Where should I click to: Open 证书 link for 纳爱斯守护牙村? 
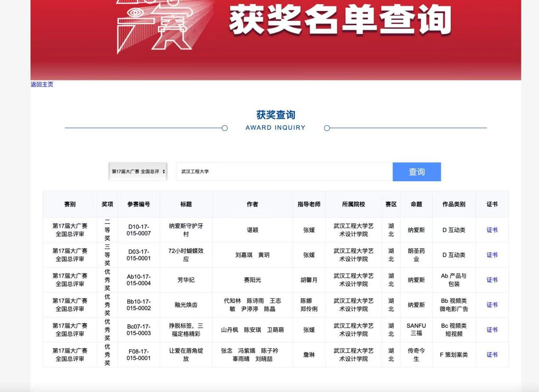[492, 230]
